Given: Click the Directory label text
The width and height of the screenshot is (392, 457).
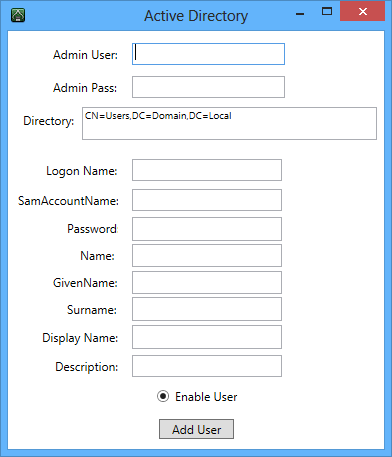Looking at the screenshot, I should pos(49,121).
